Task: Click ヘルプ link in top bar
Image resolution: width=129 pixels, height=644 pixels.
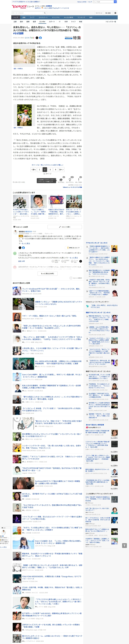Action: [90, 2]
